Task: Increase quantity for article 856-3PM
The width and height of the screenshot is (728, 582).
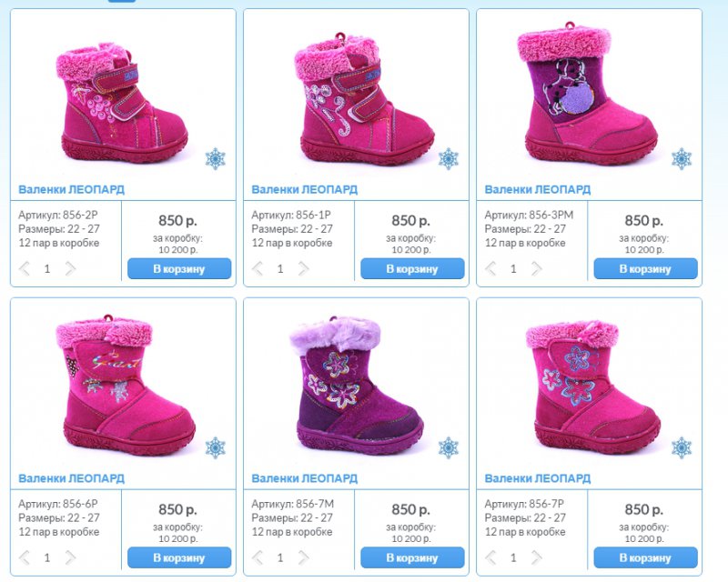Action: click(x=537, y=268)
